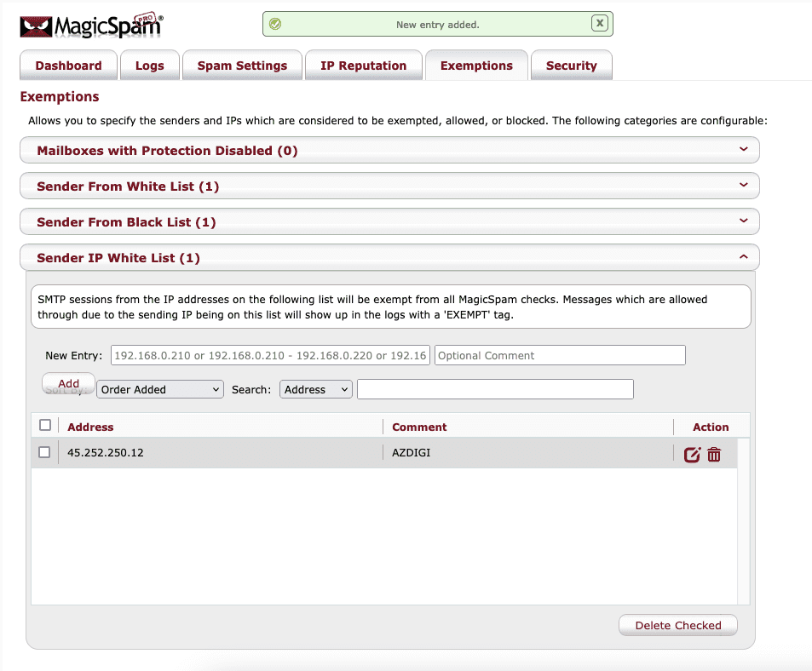Click the MagicSpam Pro logo
Image resolution: width=812 pixels, height=671 pixels.
pyautogui.click(x=90, y=26)
